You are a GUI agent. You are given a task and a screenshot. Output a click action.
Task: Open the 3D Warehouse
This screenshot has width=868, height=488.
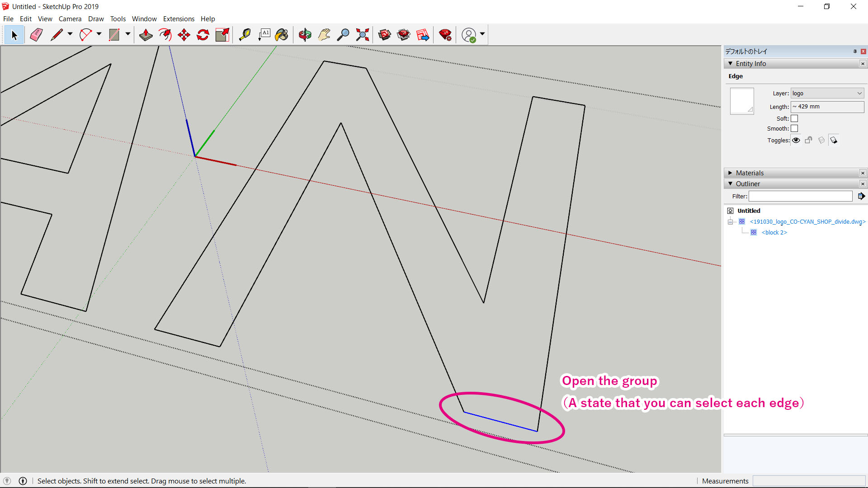pyautogui.click(x=384, y=35)
